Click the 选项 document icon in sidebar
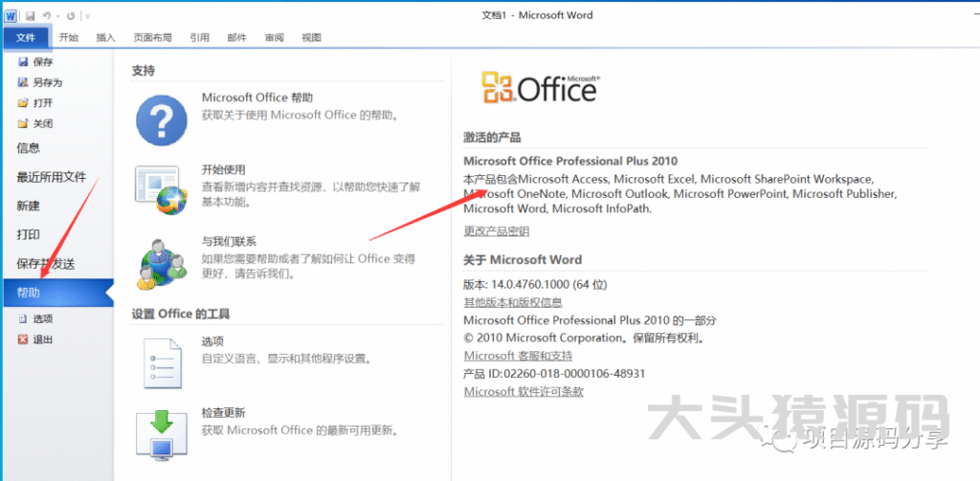Image resolution: width=980 pixels, height=481 pixels. [x=23, y=319]
